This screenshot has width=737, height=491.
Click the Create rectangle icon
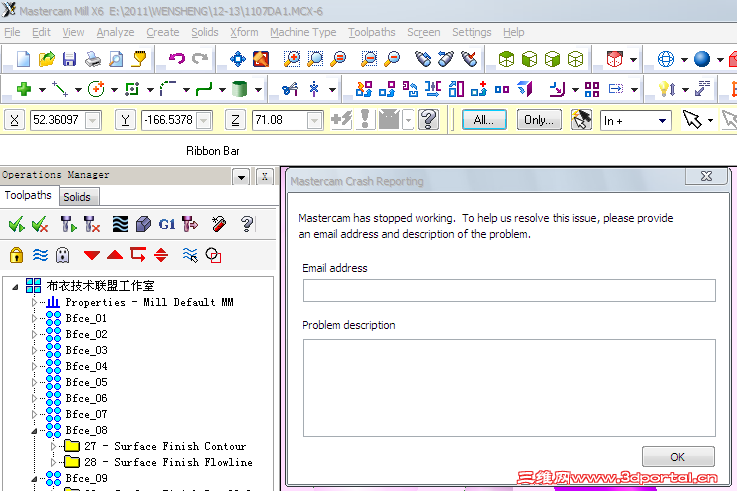(132, 89)
